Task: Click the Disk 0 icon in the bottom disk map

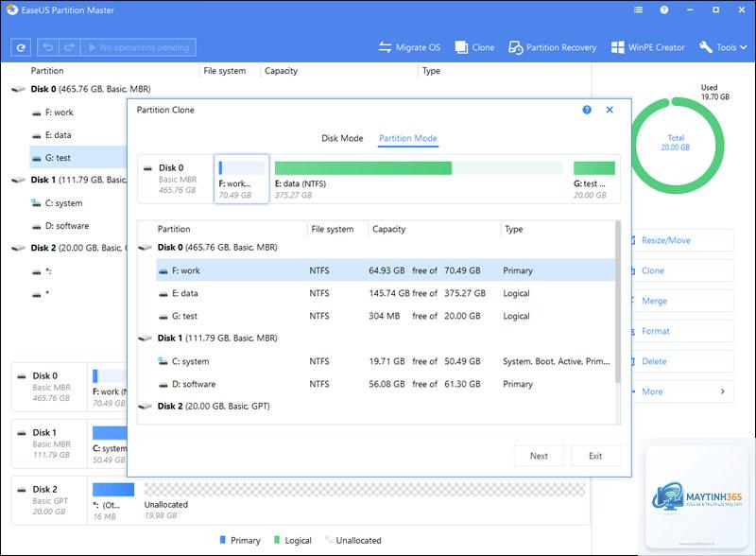Action: click(x=21, y=376)
